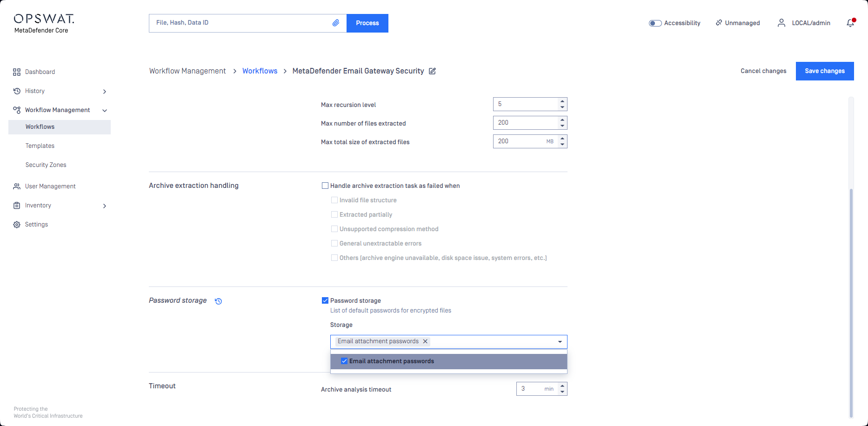868x426 pixels.
Task: Click the Dashboard grid icon
Action: [17, 72]
